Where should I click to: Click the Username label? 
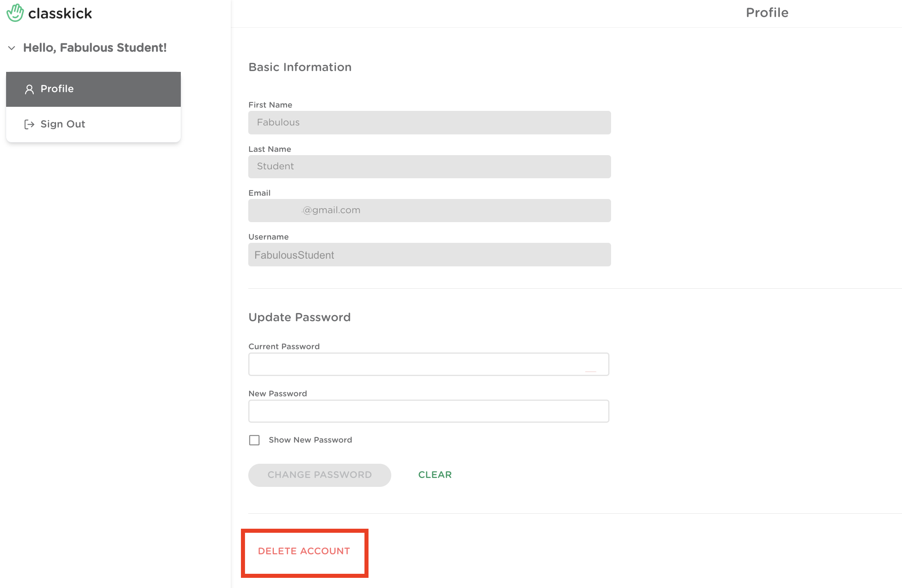pos(269,237)
